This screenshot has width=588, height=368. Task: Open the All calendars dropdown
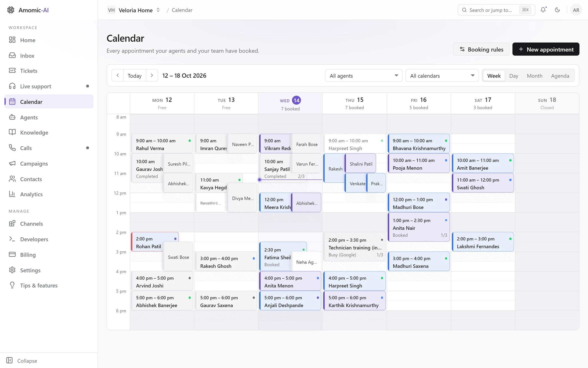[x=442, y=76]
